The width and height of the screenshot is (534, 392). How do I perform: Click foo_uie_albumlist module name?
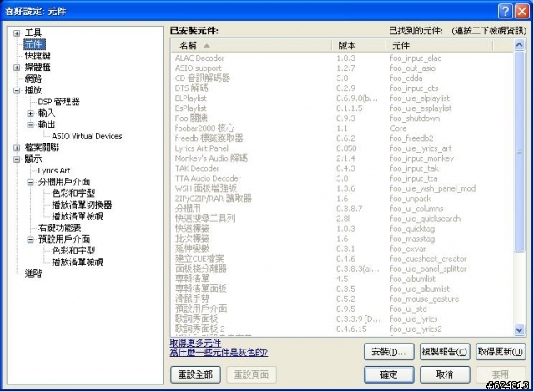tap(420, 289)
